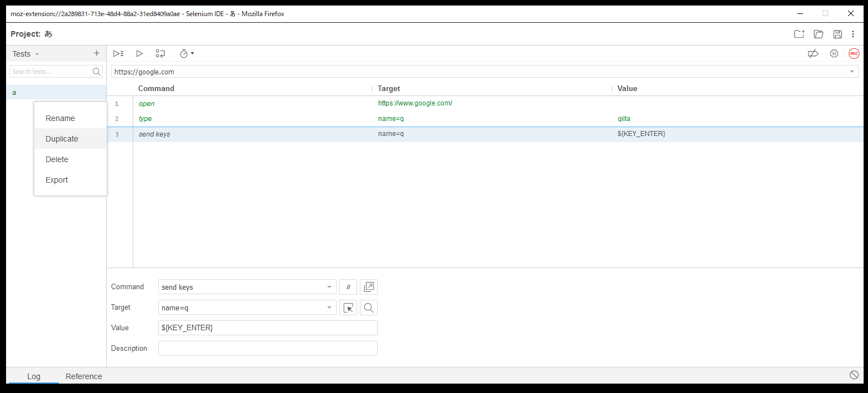Image resolution: width=868 pixels, height=393 pixels.
Task: Pause on exceptions icon
Action: tap(834, 53)
